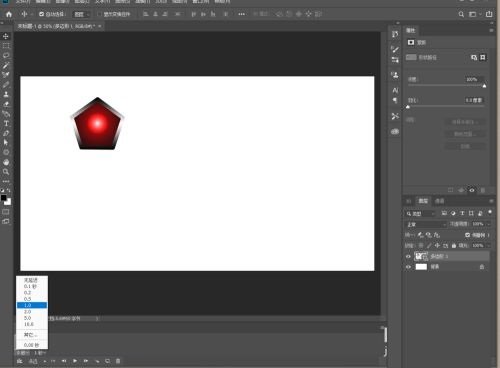500x368 pixels.
Task: Set the foreground color swatch
Action: pyautogui.click(x=4, y=198)
